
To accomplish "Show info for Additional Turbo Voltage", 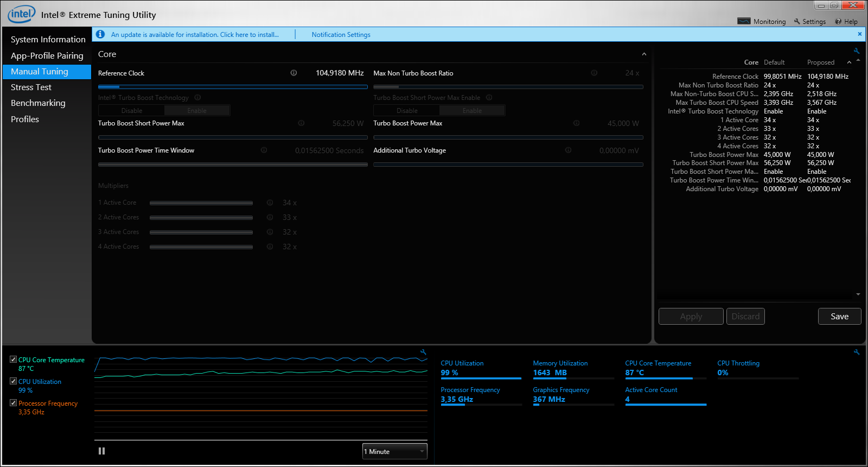I will pyautogui.click(x=568, y=150).
